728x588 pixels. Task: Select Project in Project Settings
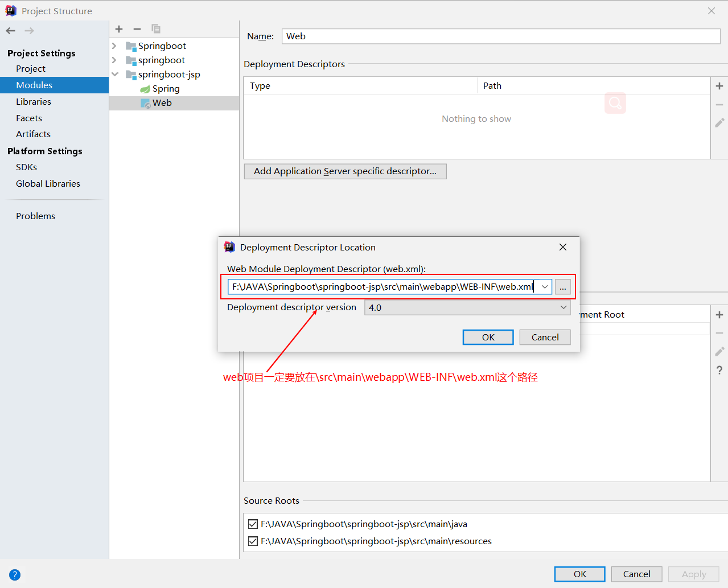(31, 69)
